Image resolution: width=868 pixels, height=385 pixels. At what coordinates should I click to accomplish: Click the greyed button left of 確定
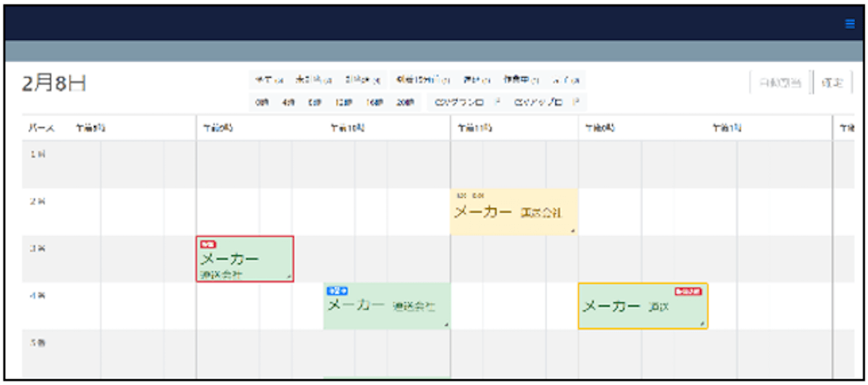[780, 83]
